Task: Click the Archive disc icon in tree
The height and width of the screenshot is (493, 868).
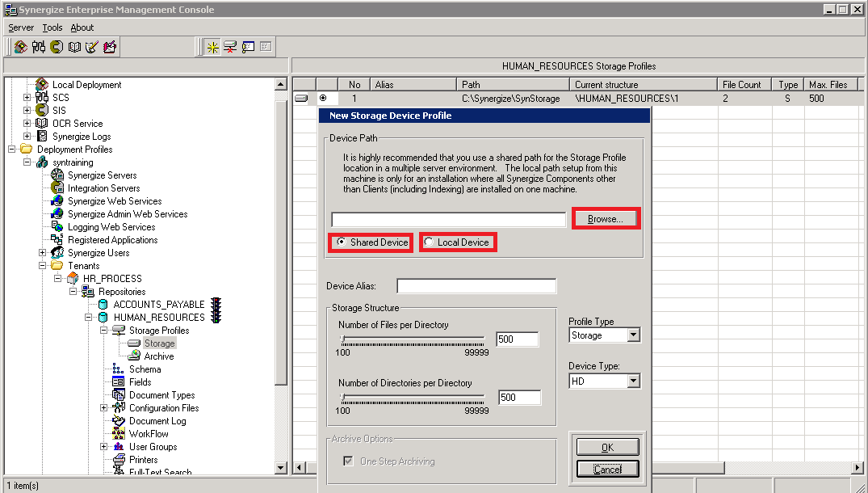Action: [134, 356]
